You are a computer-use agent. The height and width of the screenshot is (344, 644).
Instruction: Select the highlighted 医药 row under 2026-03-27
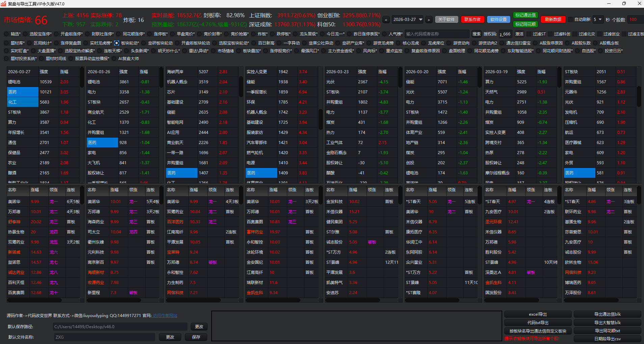coord(23,92)
